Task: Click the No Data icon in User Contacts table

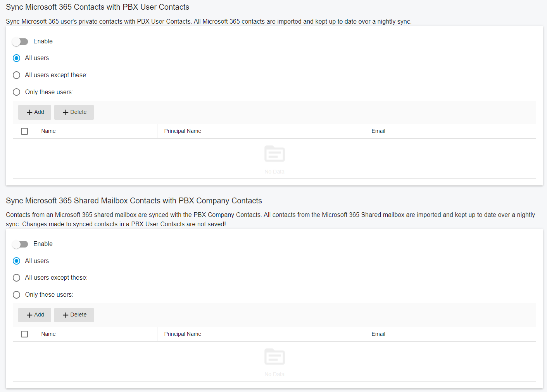Action: click(x=274, y=154)
